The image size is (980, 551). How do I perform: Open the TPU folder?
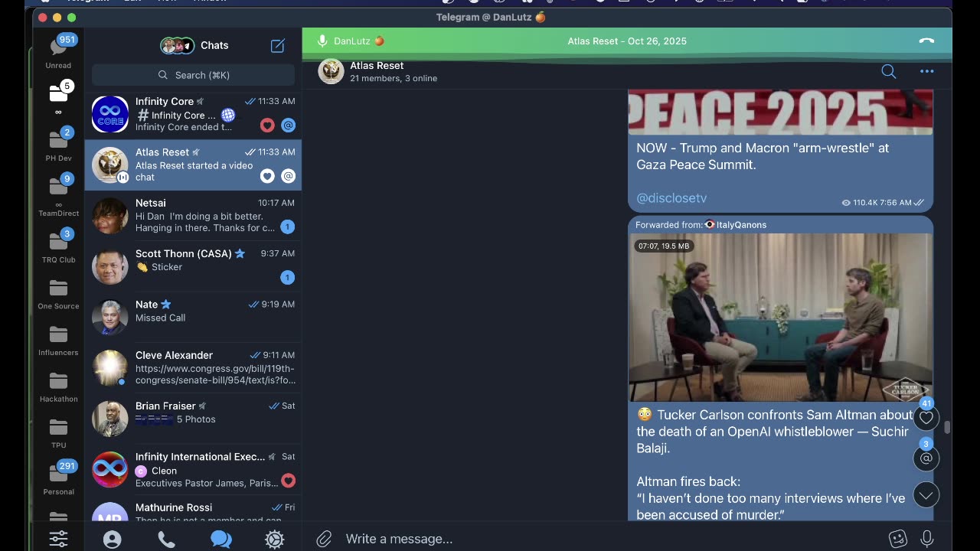point(58,433)
